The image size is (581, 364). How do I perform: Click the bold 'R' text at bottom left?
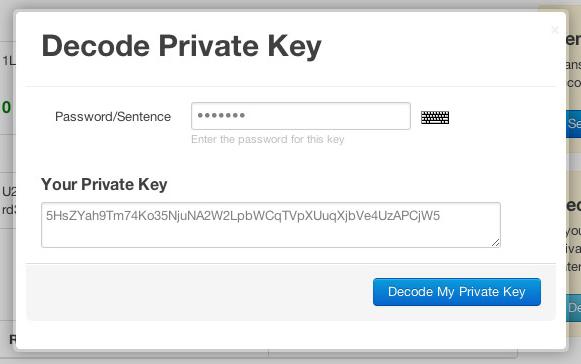click(x=12, y=339)
